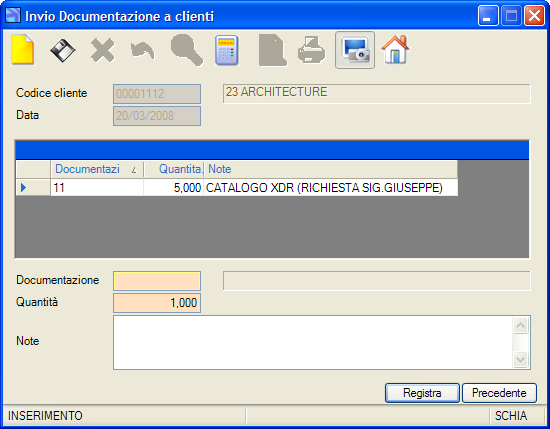The height and width of the screenshot is (429, 550).
Task: Click the Registra button
Action: 422,393
